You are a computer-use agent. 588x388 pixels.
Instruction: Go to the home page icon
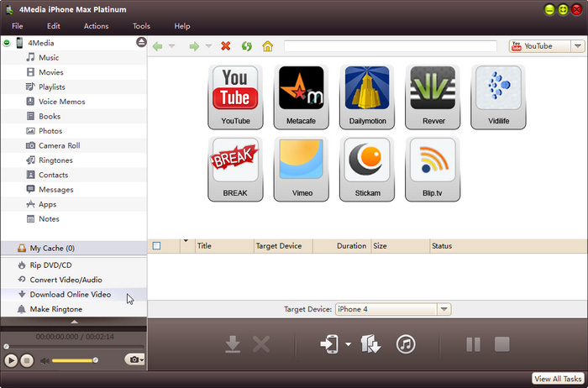[x=268, y=46]
